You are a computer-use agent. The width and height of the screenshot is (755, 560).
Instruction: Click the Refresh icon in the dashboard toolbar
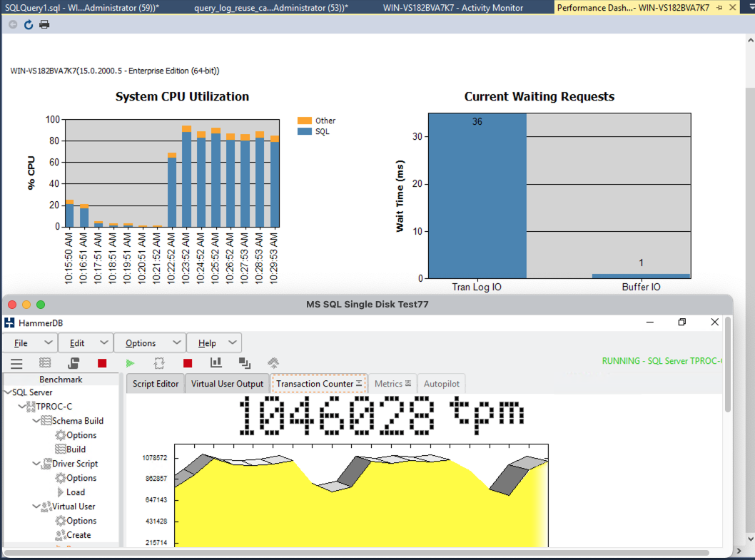click(x=29, y=24)
